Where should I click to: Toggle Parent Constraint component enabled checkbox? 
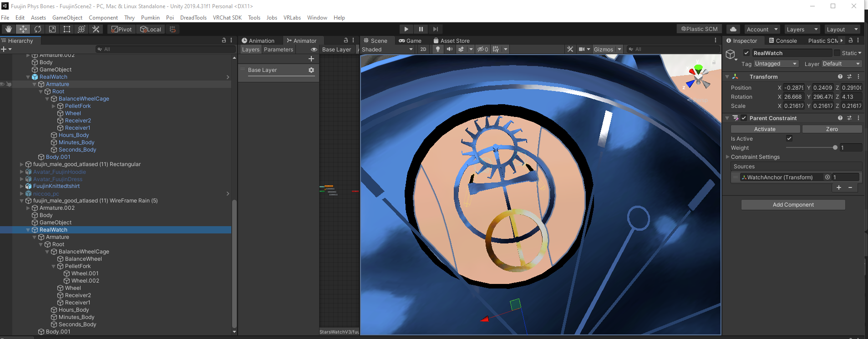click(x=744, y=118)
